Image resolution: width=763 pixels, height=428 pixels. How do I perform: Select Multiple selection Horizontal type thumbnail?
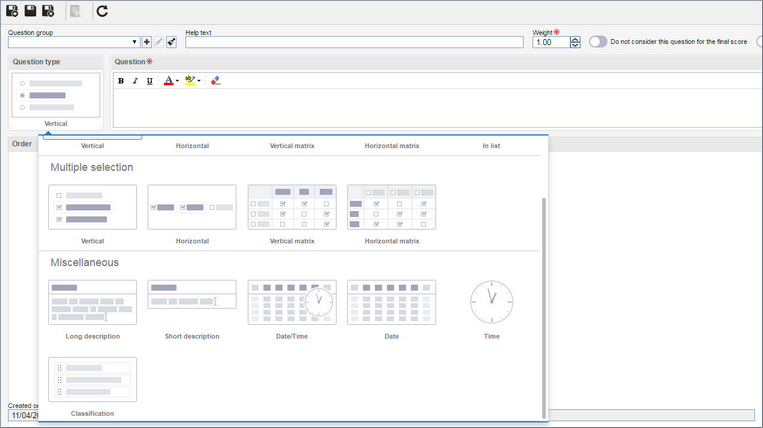click(192, 207)
